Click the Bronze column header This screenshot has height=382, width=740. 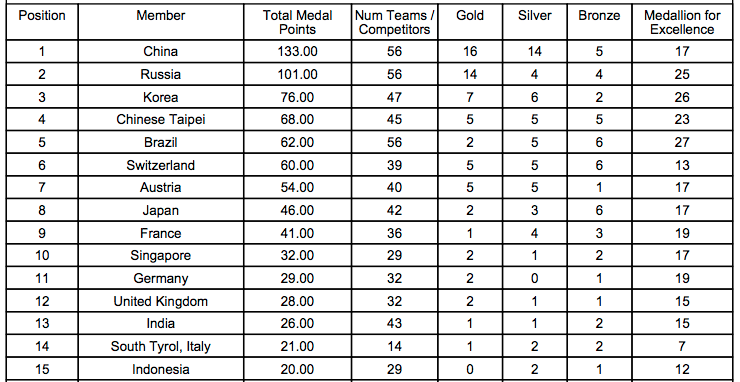pyautogui.click(x=599, y=16)
